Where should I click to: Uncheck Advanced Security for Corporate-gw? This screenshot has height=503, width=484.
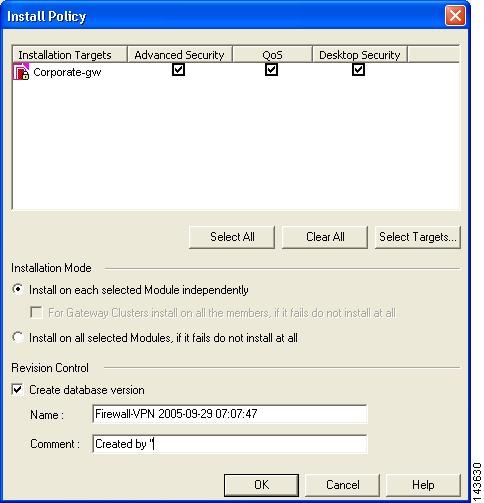(x=178, y=70)
